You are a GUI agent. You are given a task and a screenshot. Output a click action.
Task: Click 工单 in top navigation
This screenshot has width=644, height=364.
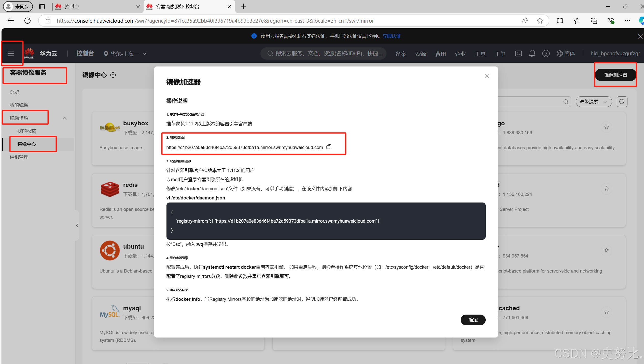[500, 54]
